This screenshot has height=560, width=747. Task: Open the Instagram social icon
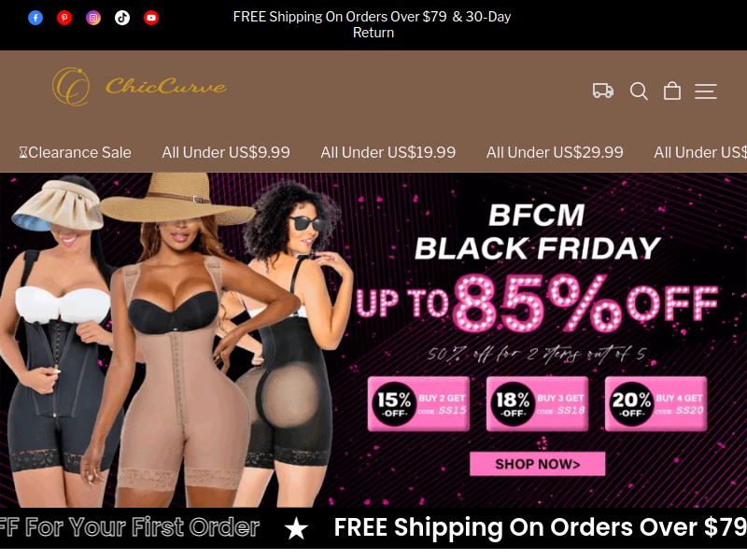tap(93, 18)
